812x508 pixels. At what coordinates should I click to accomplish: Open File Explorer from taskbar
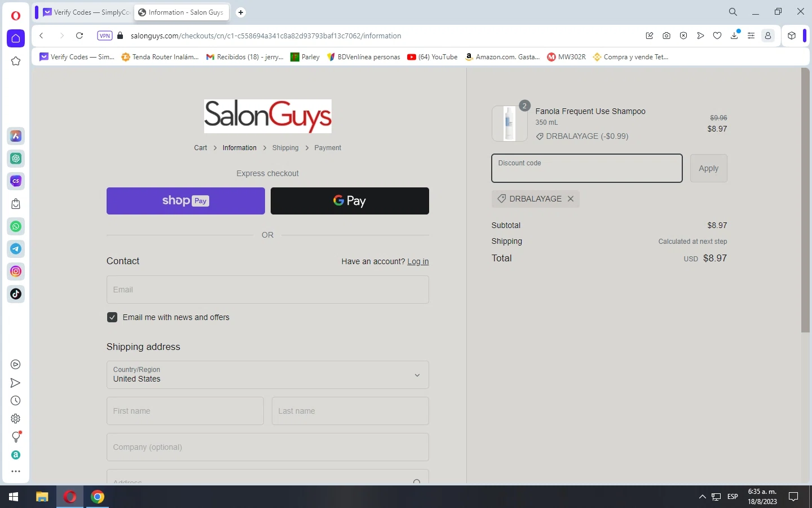tap(42, 497)
